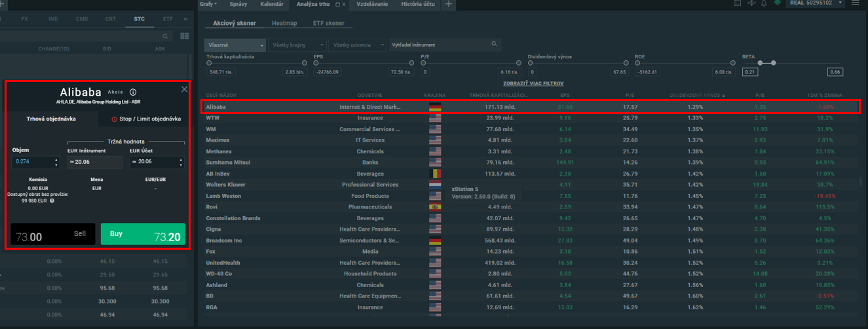The image size is (868, 329).
Task: Switch to the Heatmap tab
Action: 284,23
